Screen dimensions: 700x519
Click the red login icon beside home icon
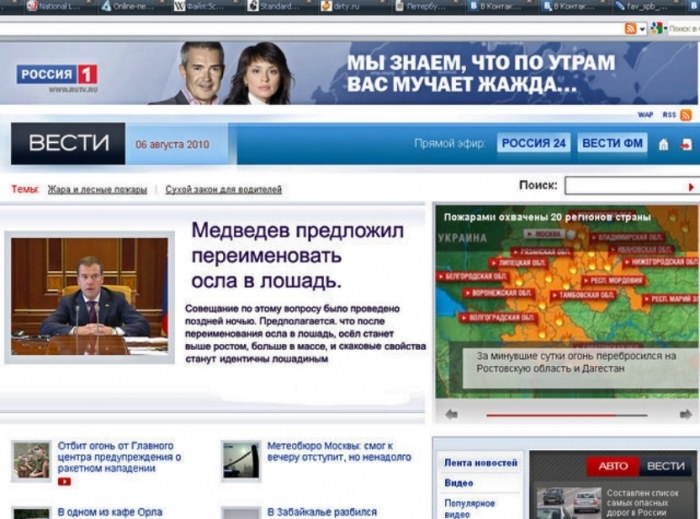pos(686,144)
